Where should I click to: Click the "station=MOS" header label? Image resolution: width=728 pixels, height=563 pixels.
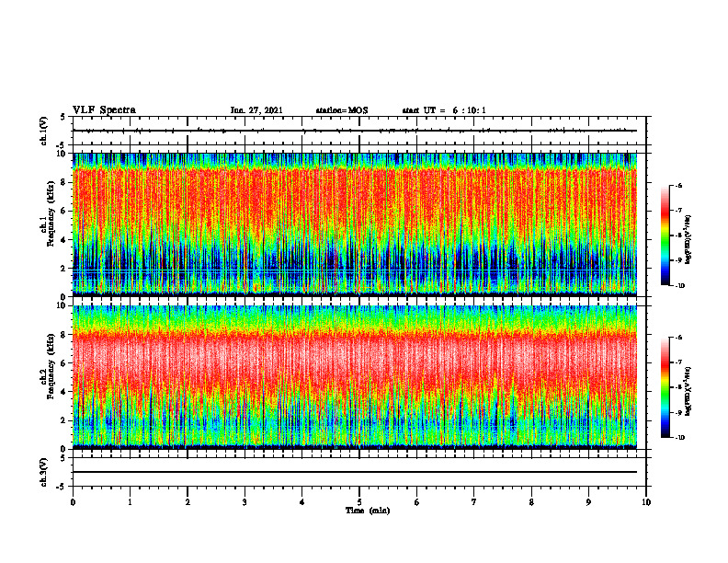pos(342,110)
